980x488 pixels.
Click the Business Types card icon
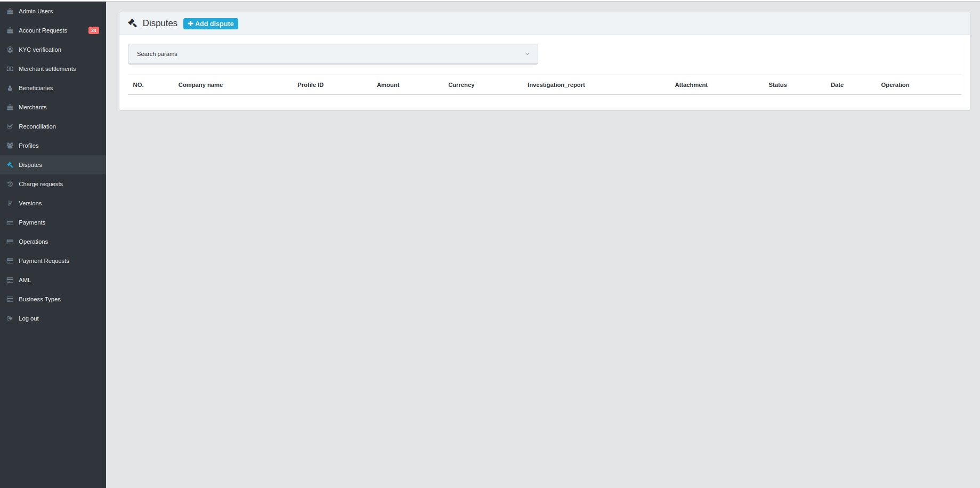click(10, 299)
